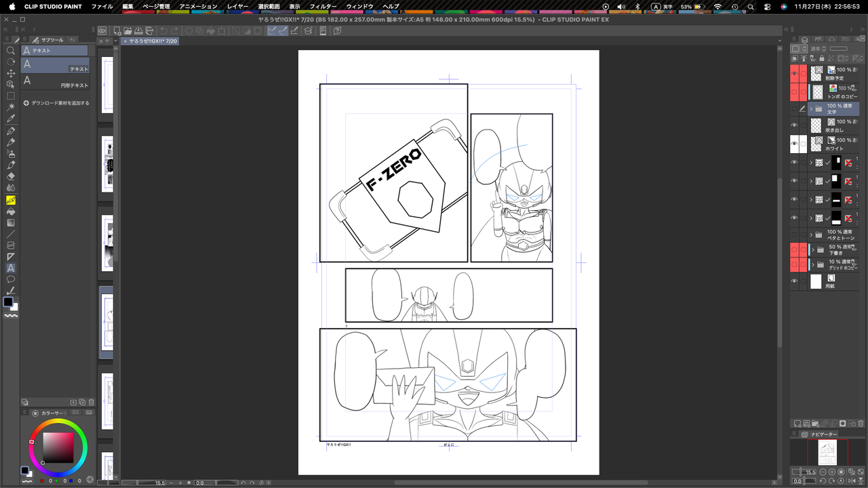The height and width of the screenshot is (488, 868).
Task: Click the macOS Wi-Fi status icon
Action: [717, 6]
